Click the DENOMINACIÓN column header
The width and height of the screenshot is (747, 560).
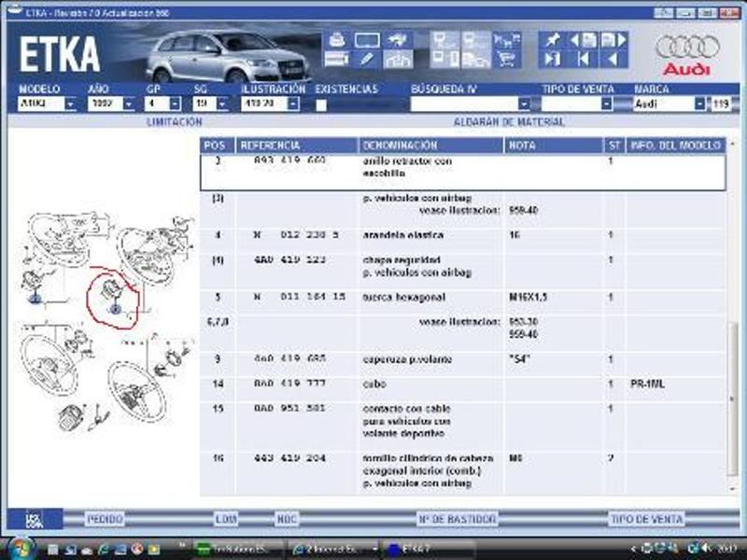430,146
